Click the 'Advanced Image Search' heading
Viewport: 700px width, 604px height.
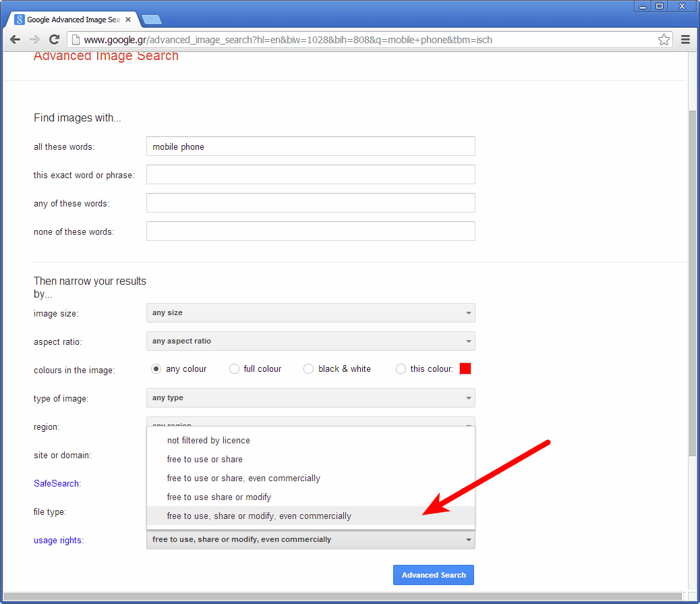[106, 56]
